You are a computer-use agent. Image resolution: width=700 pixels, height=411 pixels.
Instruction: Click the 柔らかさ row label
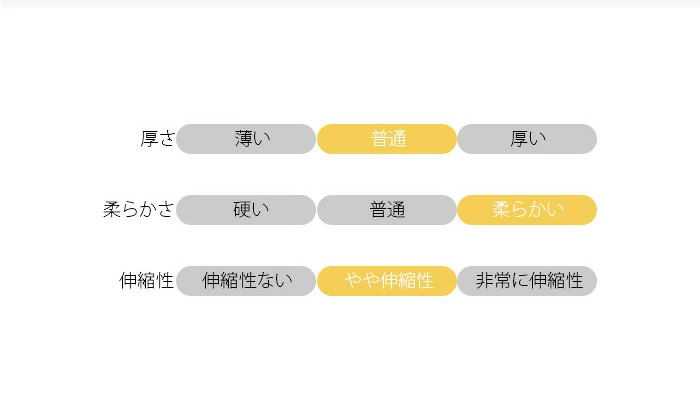(x=139, y=210)
